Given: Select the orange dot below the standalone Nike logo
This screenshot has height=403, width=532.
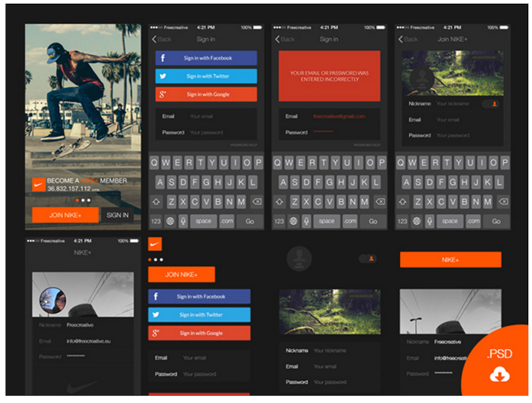Looking at the screenshot, I should pyautogui.click(x=150, y=260).
